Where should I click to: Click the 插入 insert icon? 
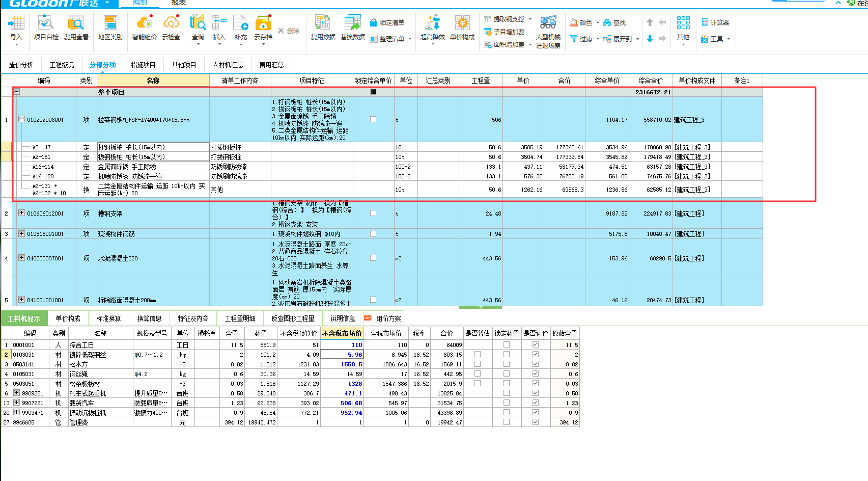(x=219, y=23)
